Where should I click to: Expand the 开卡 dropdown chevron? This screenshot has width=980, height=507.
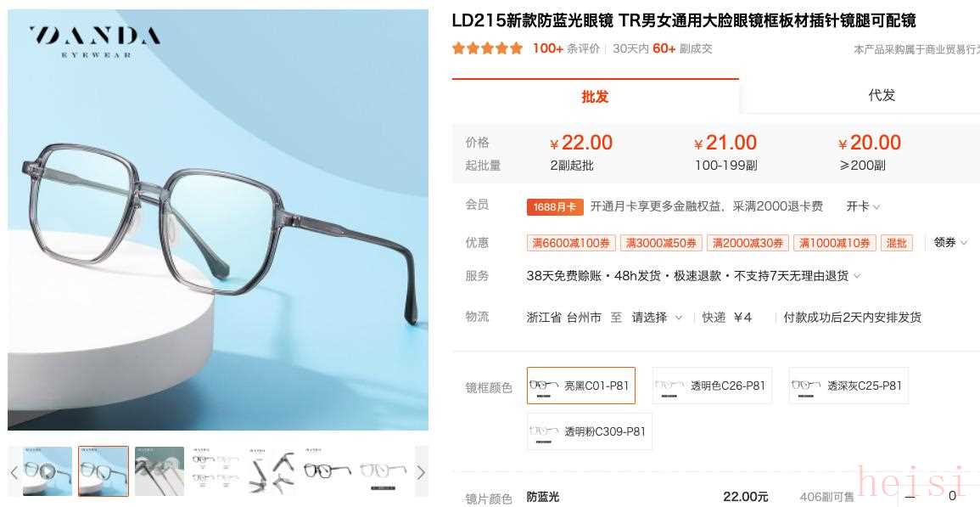[876, 206]
